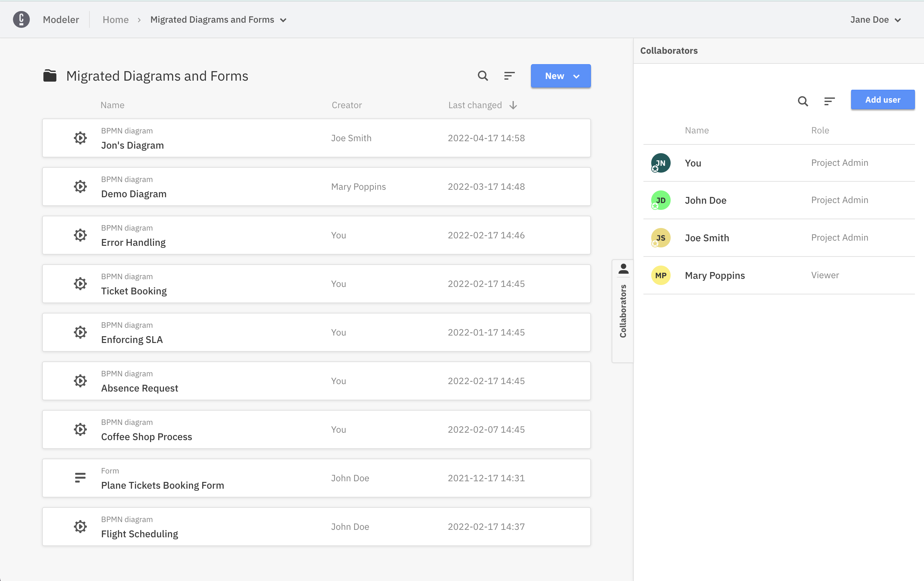The width and height of the screenshot is (924, 581).
Task: Click Add user button in Collaborators panel
Action: click(882, 100)
